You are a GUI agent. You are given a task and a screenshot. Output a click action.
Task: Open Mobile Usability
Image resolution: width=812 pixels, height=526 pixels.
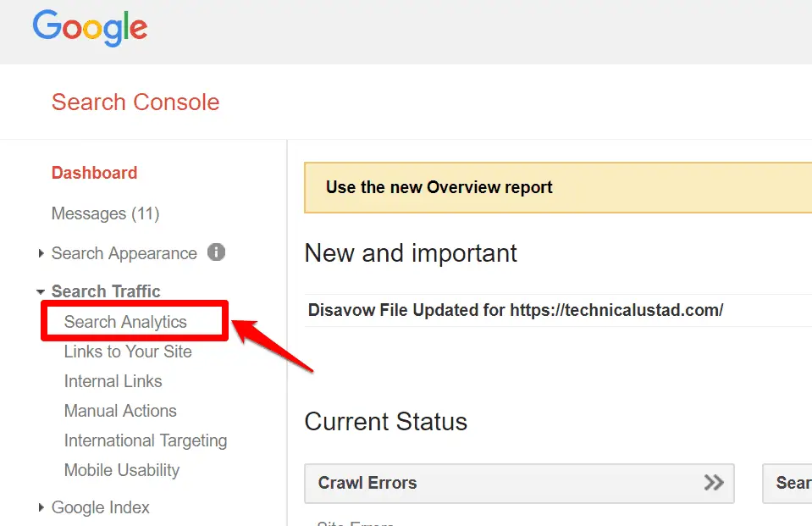click(122, 470)
